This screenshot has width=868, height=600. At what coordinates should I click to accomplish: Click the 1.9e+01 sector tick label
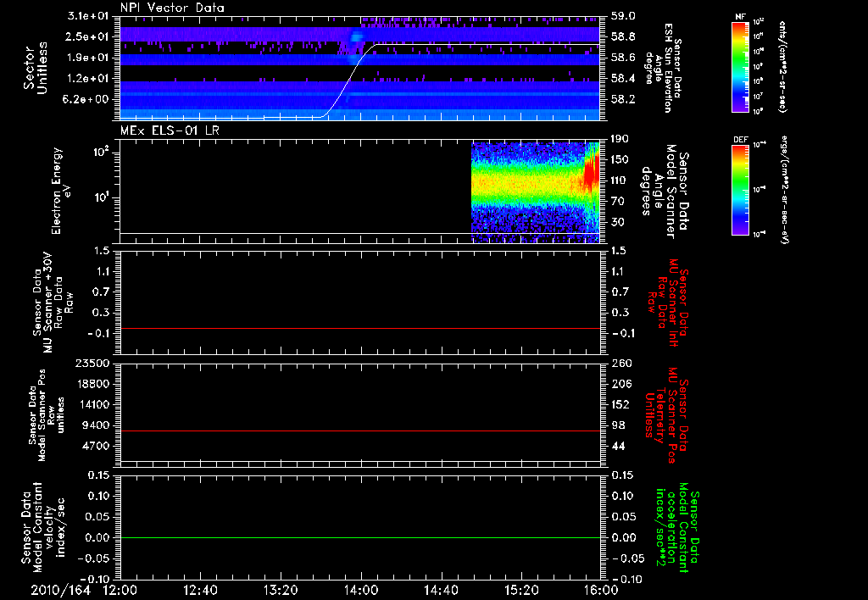click(x=88, y=58)
